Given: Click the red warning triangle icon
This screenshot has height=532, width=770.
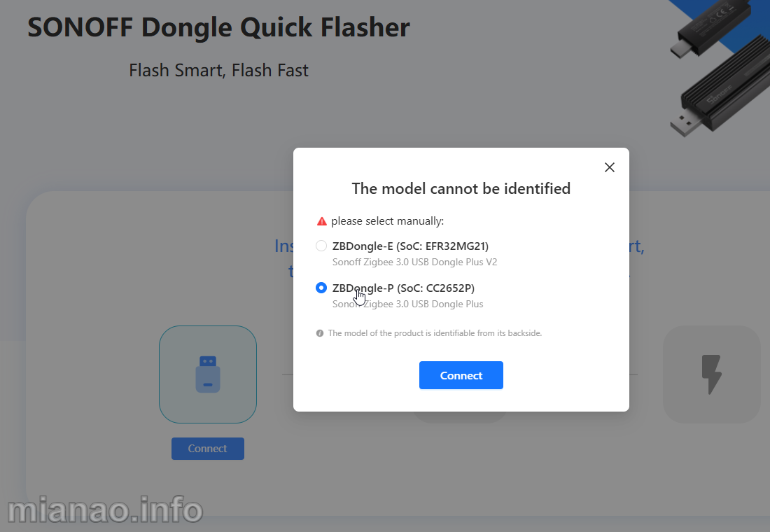Looking at the screenshot, I should [322, 221].
